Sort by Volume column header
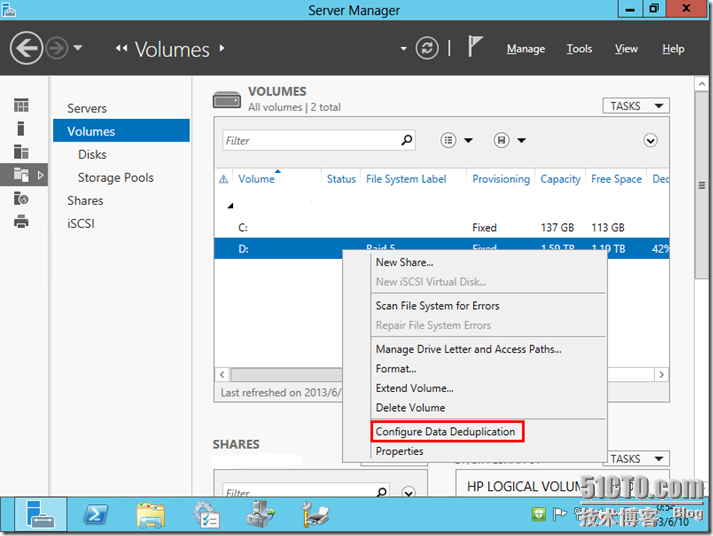 256,179
